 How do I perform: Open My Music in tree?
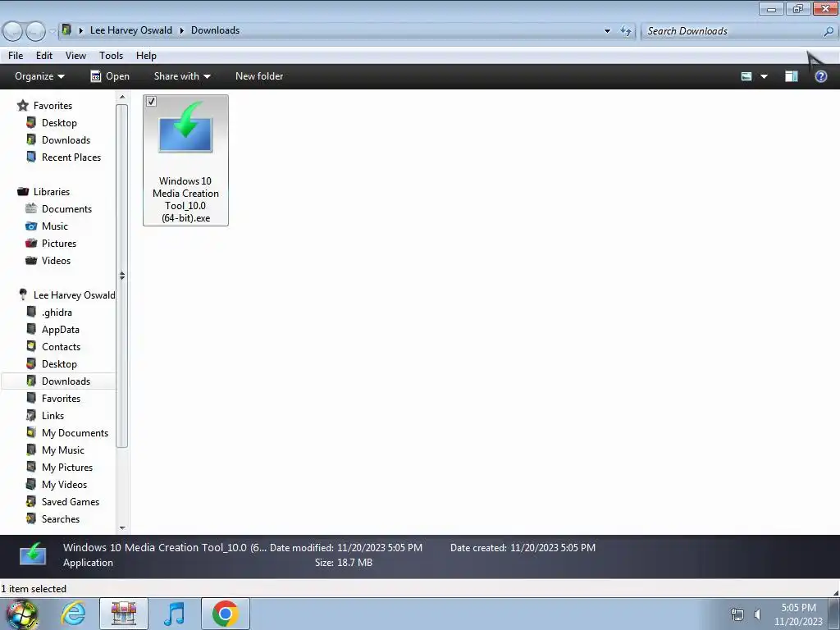(62, 450)
